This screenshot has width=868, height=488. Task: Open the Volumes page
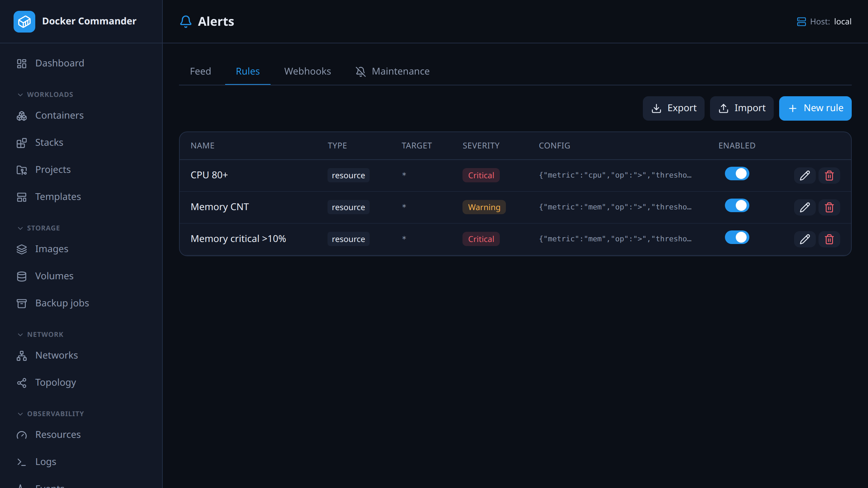pos(81,276)
